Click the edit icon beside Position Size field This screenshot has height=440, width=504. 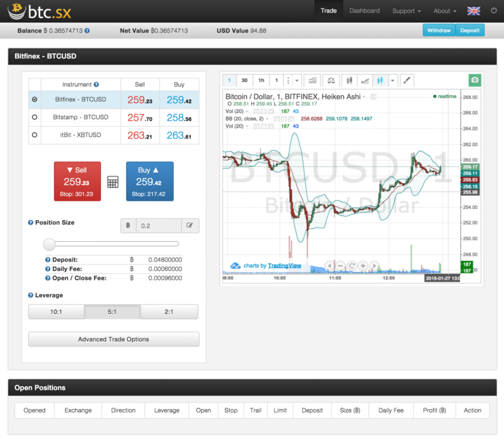click(190, 225)
